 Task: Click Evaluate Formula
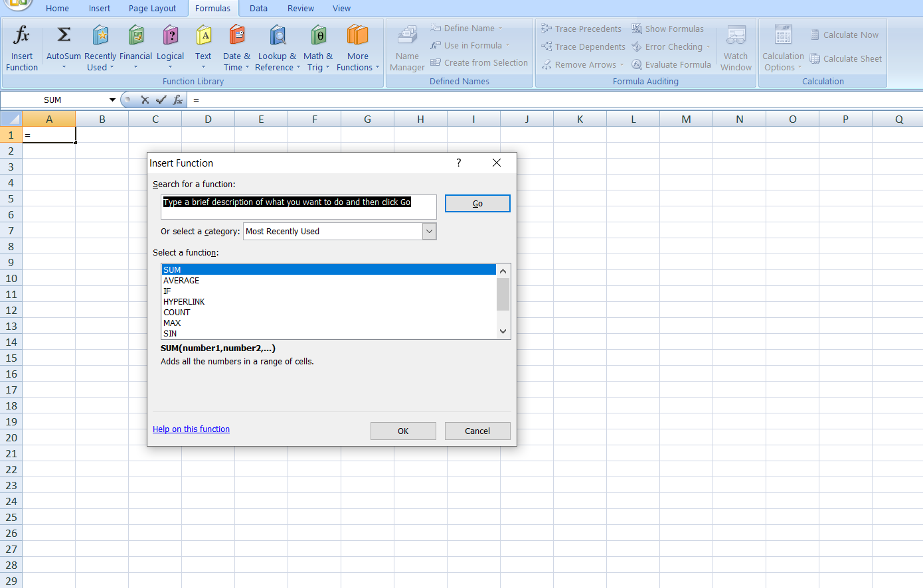click(671, 64)
